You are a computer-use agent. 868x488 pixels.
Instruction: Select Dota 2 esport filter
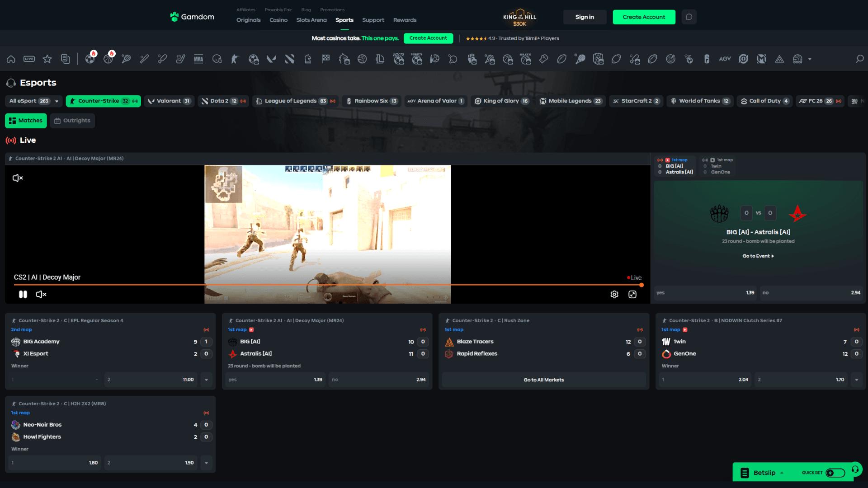click(223, 101)
